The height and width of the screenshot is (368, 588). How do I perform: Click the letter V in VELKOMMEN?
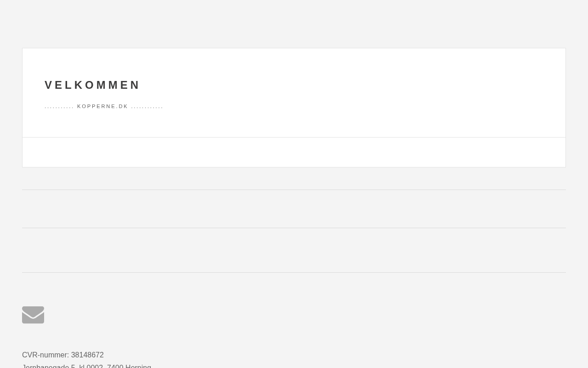click(49, 85)
